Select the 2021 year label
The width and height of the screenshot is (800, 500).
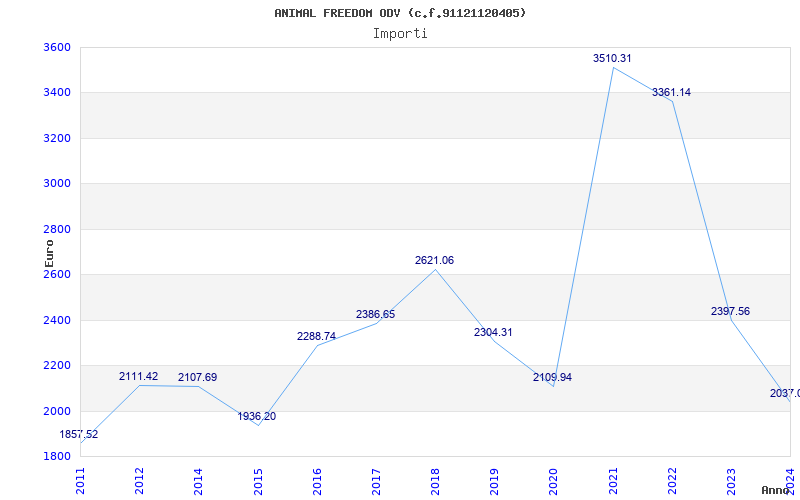coord(613,481)
